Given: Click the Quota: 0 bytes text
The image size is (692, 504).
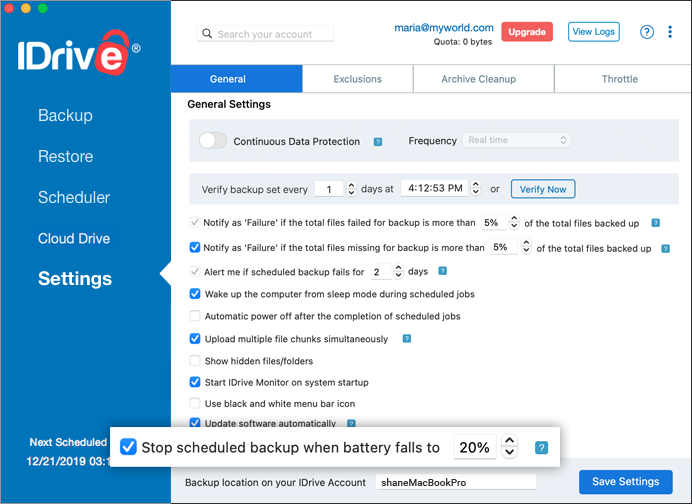Looking at the screenshot, I should point(463,42).
